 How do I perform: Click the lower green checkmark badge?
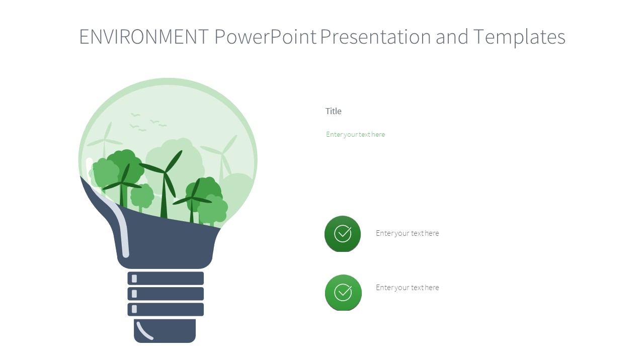click(343, 293)
